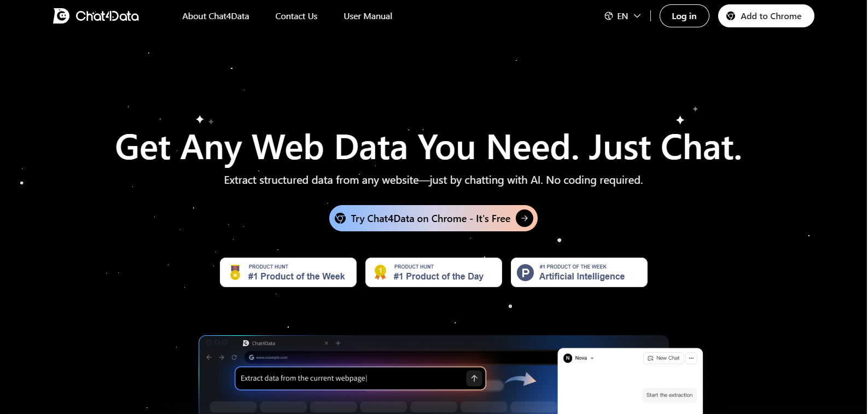Click Try Chat4Data on Chrome - It's Free
This screenshot has width=868, height=414.
coord(433,218)
